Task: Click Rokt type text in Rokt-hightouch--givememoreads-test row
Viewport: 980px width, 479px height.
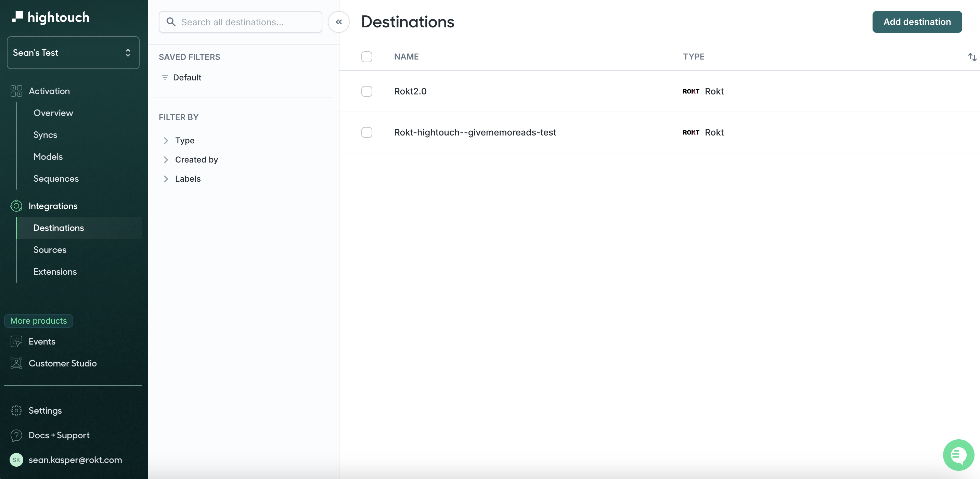Action: pos(714,132)
